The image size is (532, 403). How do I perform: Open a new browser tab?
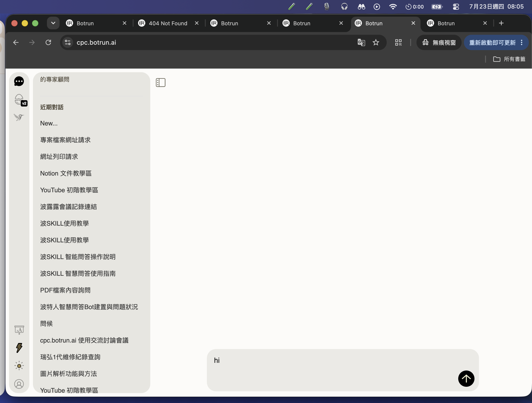click(x=501, y=23)
